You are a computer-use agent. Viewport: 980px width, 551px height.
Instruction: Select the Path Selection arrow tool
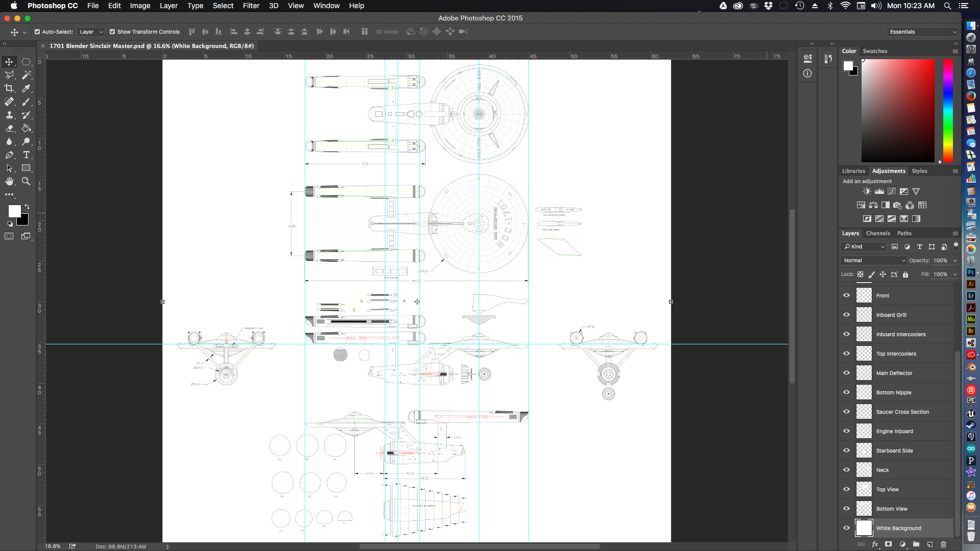(x=9, y=168)
